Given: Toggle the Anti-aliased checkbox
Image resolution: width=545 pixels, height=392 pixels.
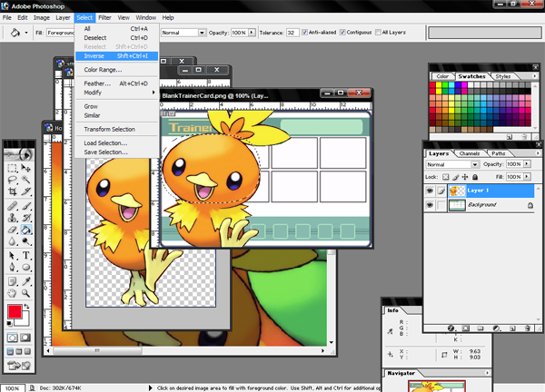Looking at the screenshot, I should pos(305,33).
